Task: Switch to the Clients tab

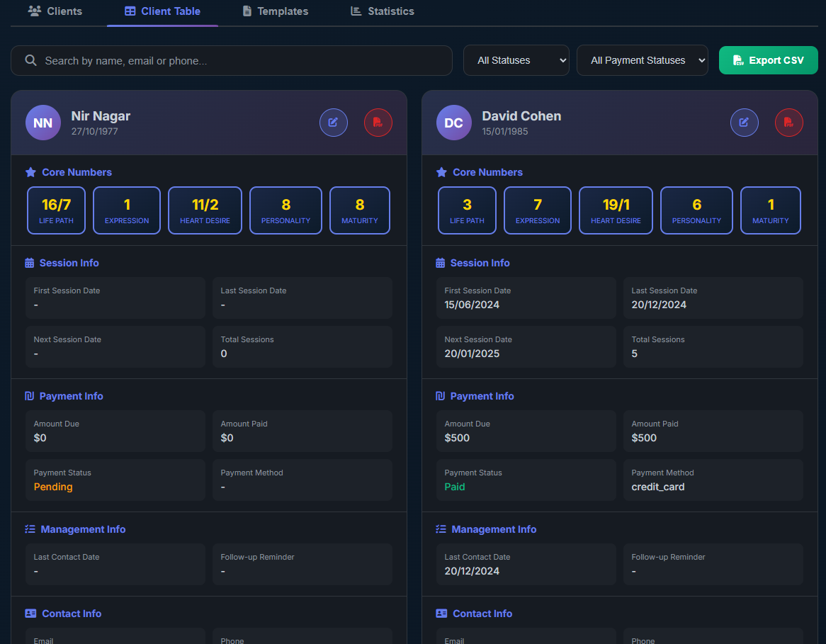Action: click(55, 11)
